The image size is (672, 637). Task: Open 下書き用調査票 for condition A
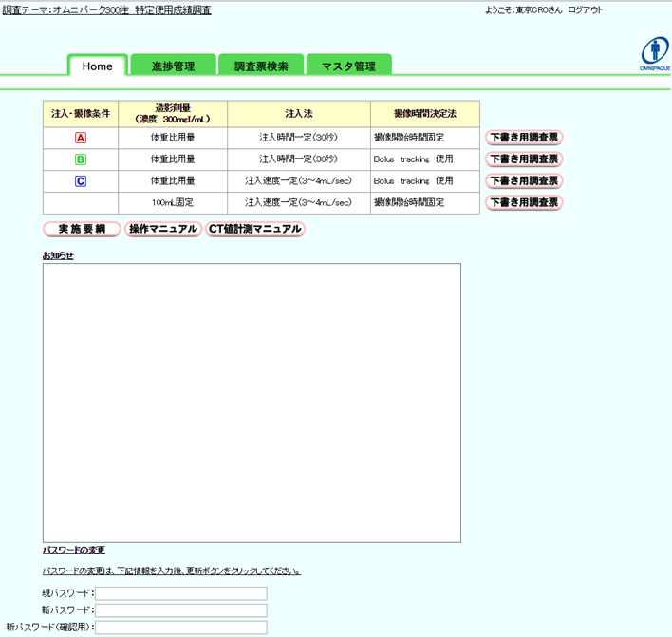524,138
